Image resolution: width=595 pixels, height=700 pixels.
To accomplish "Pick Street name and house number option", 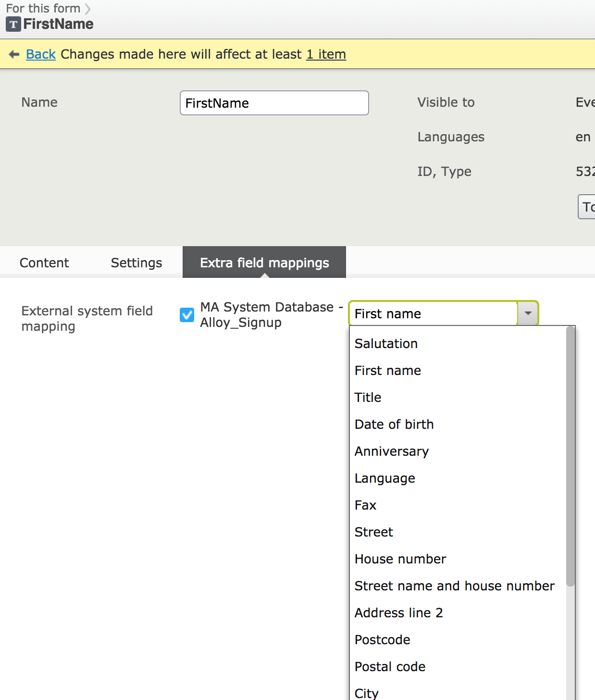I will pos(454,586).
